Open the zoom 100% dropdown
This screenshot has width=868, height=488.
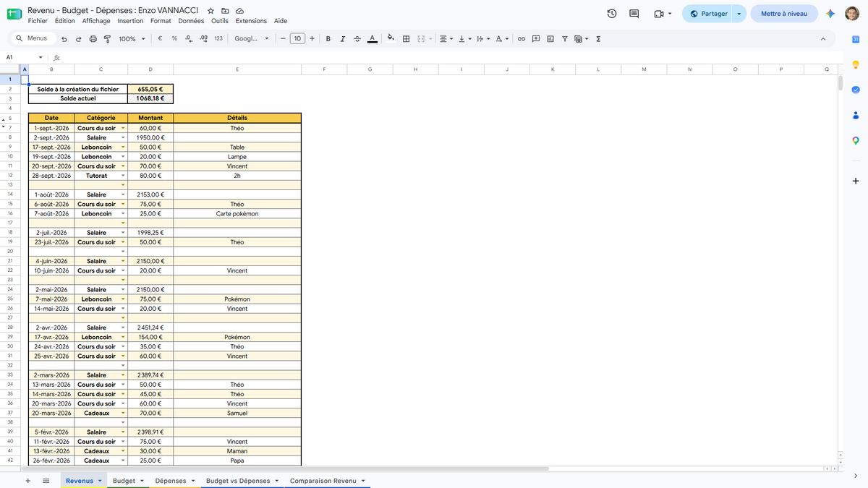click(x=132, y=38)
